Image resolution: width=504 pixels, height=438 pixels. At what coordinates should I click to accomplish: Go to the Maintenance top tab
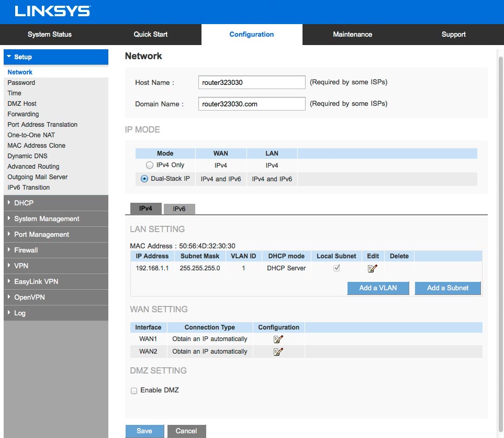[352, 35]
